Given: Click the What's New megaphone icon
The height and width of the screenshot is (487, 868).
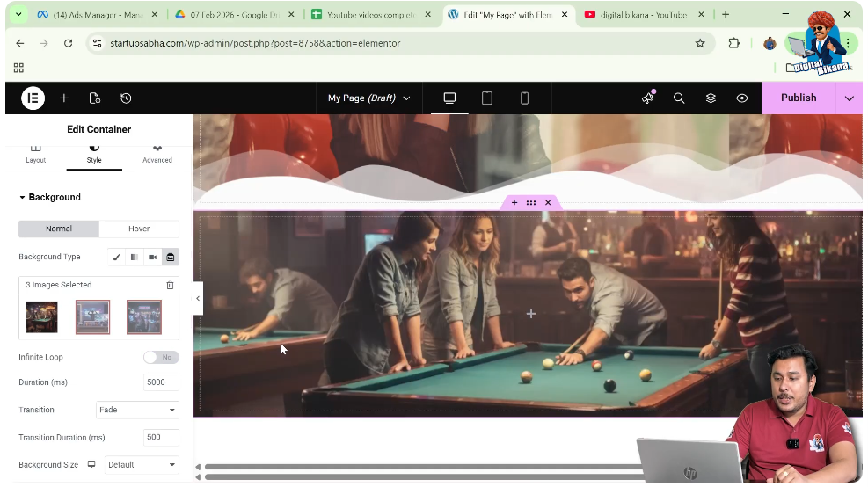Looking at the screenshot, I should point(648,98).
